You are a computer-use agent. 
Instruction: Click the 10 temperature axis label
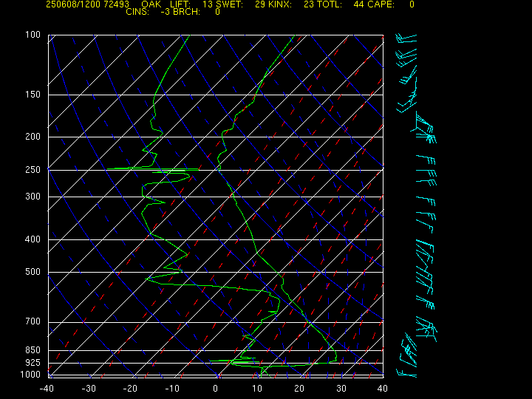click(x=257, y=389)
